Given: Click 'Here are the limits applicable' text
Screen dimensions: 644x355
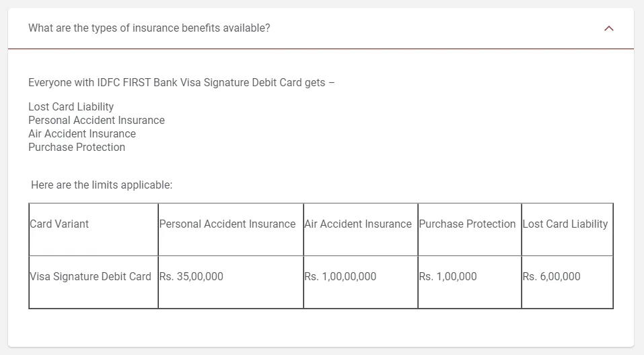Looking at the screenshot, I should click(102, 185).
